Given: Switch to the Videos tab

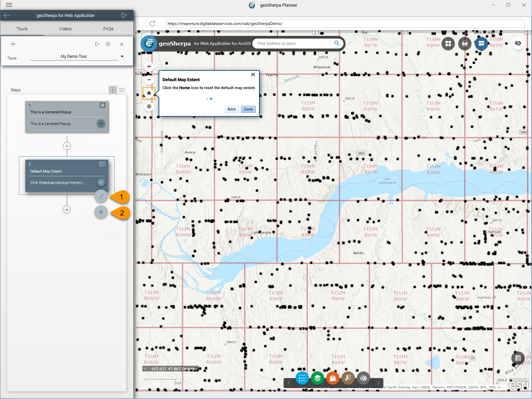Looking at the screenshot, I should tap(65, 29).
